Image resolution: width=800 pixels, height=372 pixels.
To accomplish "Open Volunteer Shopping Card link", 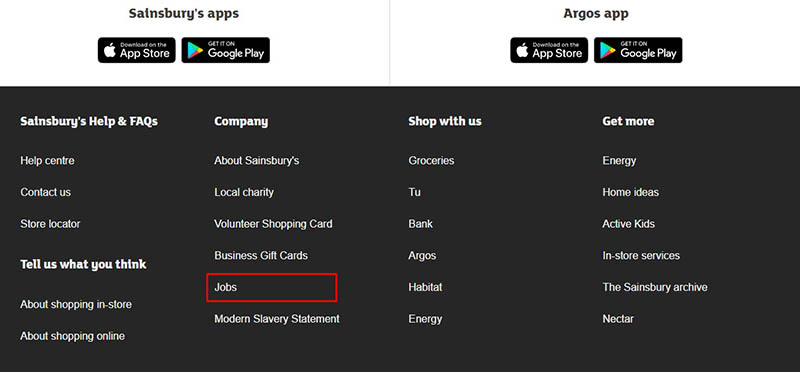I will (x=273, y=224).
